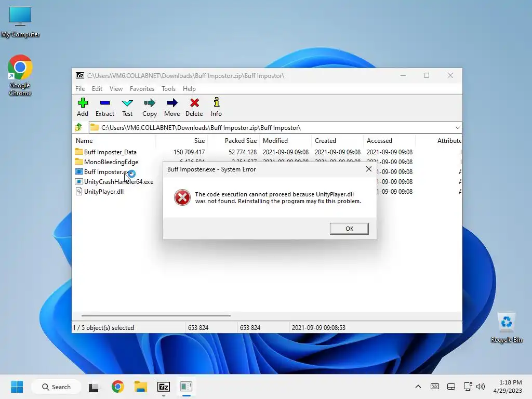Open Task View on the taskbar

click(x=94, y=387)
